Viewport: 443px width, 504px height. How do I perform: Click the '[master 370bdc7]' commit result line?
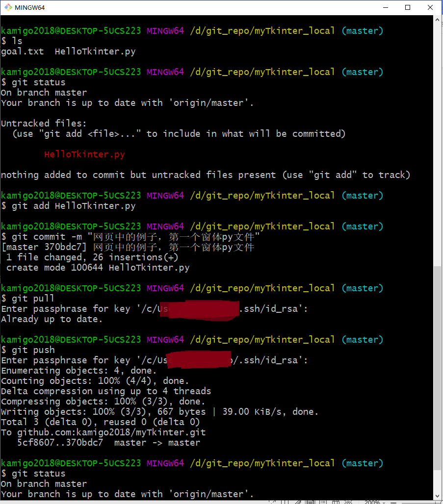128,247
